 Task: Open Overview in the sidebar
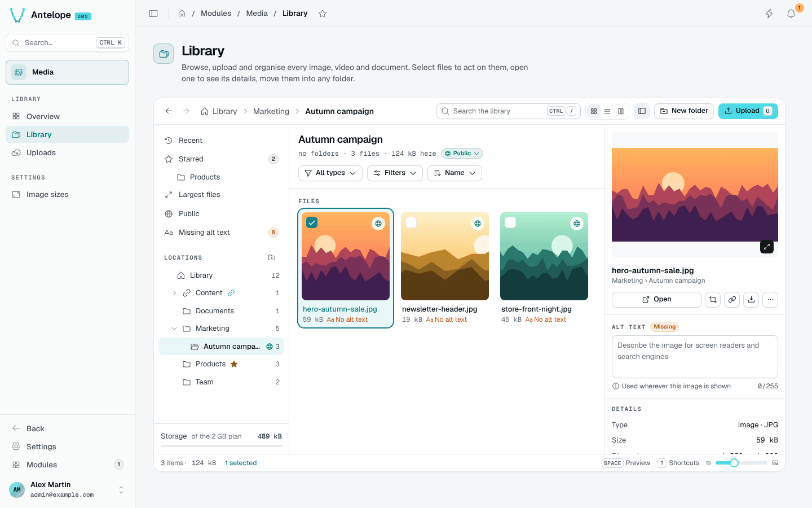pos(68,116)
